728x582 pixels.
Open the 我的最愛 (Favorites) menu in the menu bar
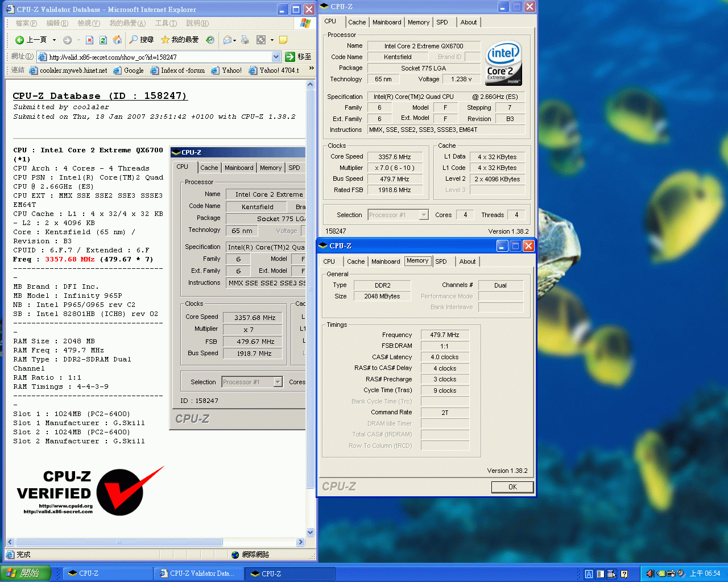tap(127, 23)
